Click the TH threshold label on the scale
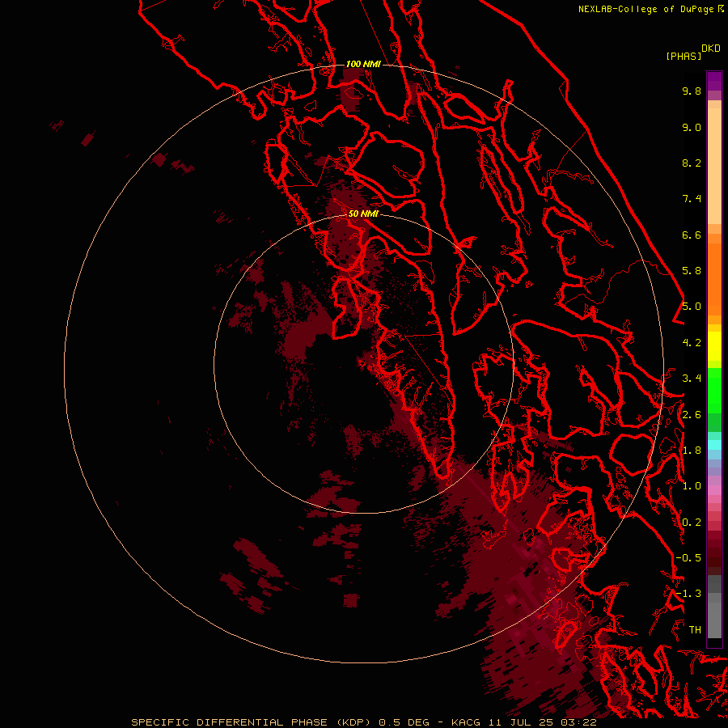This screenshot has width=728, height=728. (x=695, y=630)
